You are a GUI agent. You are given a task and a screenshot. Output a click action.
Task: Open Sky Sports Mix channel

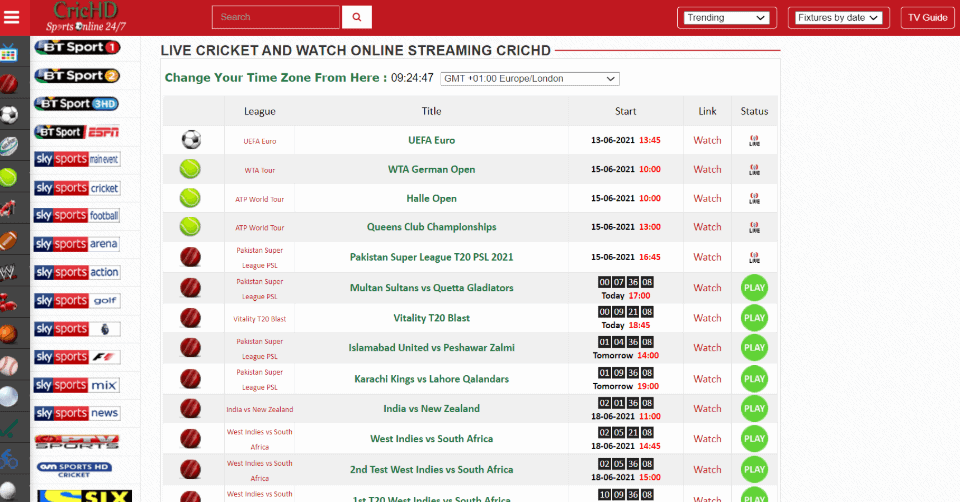[77, 385]
